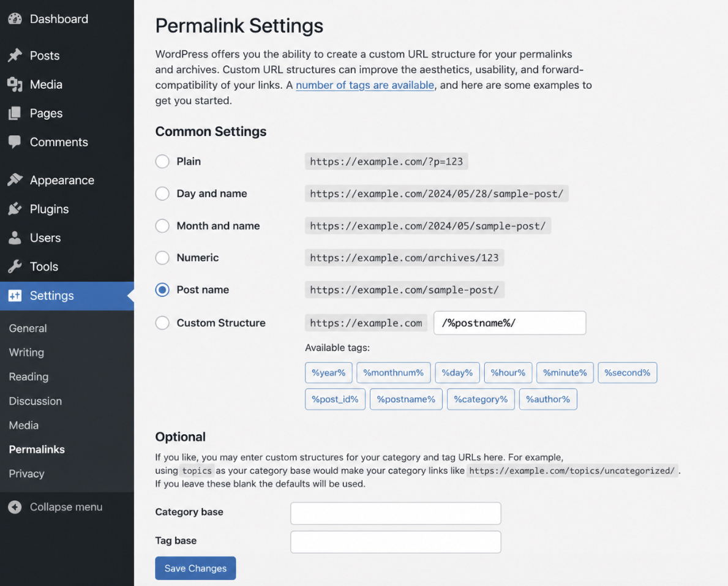Click the https://example.com/2024/05/sample-post/ URL

(x=427, y=226)
